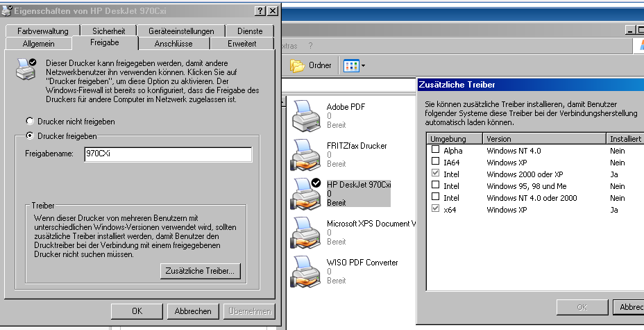644x330 pixels.
Task: Click the 'Windows 95, 98 und Me' version text
Action: pos(527,186)
